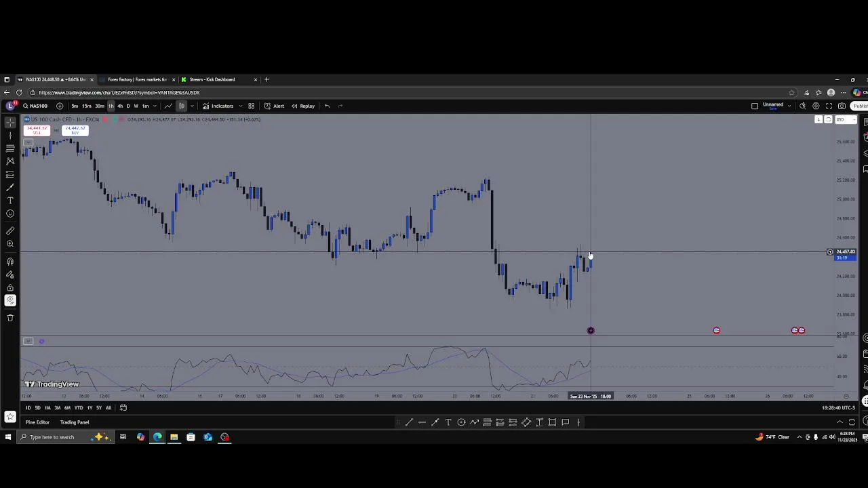The image size is (868, 488).
Task: Select the 5D date range
Action: 37,407
